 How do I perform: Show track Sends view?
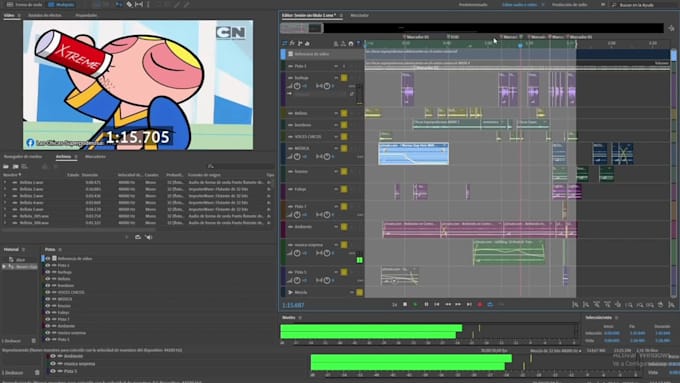click(x=300, y=43)
